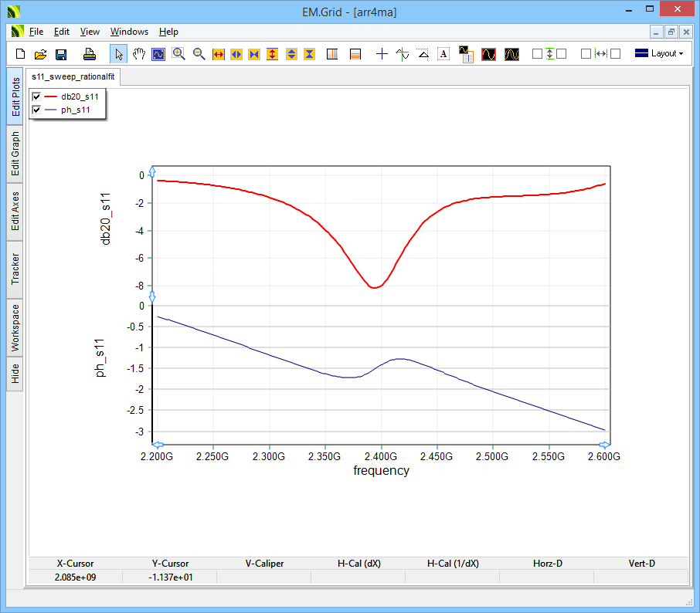Click the save floppy disk icon
This screenshot has height=613, width=700.
[61, 54]
